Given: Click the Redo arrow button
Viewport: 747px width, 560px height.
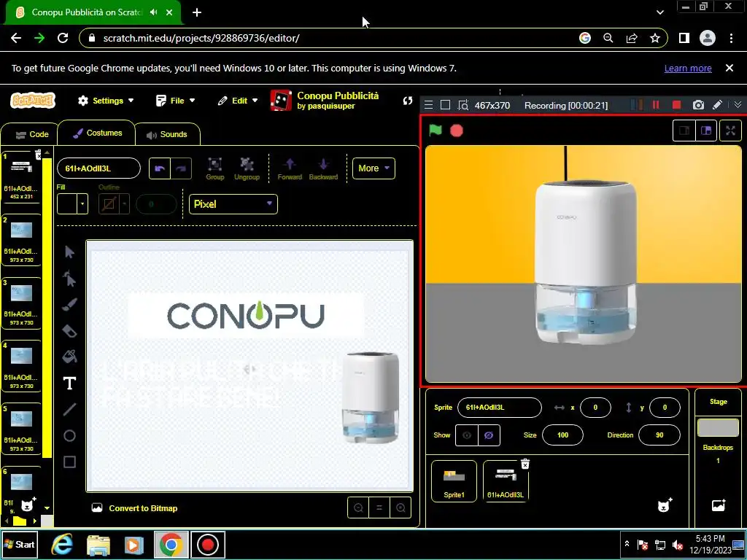Looking at the screenshot, I should (x=181, y=168).
